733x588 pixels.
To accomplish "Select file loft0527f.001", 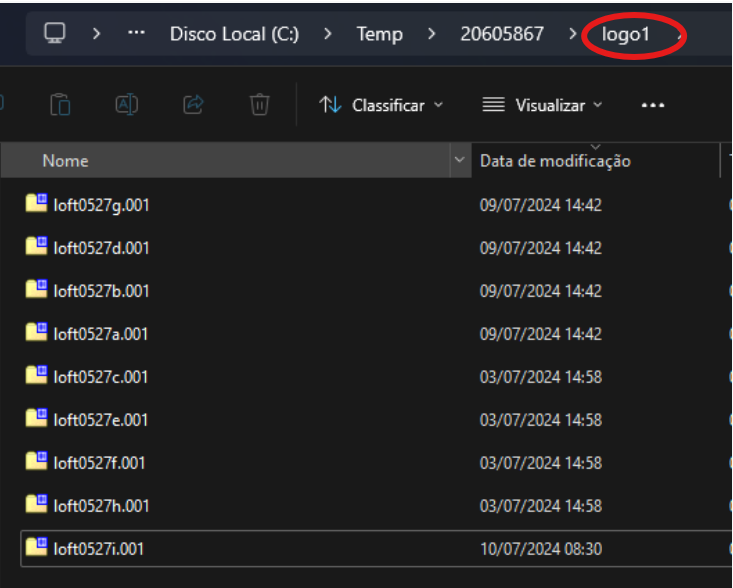I will (99, 463).
